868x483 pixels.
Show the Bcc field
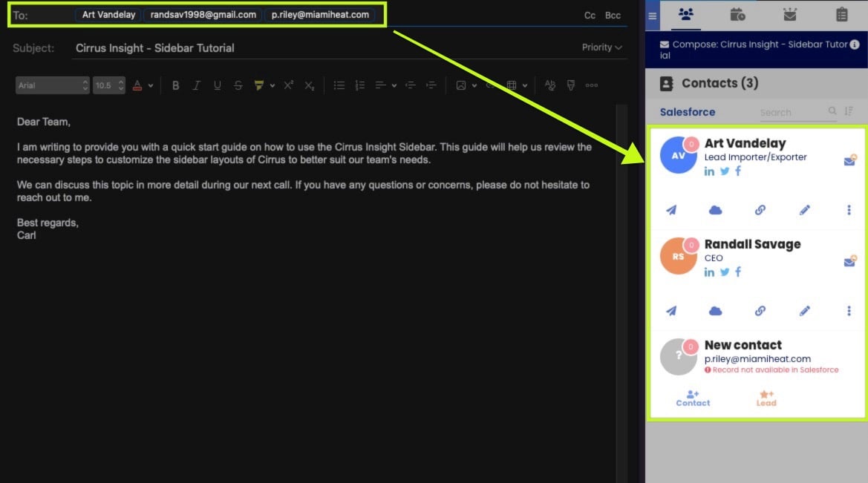613,16
